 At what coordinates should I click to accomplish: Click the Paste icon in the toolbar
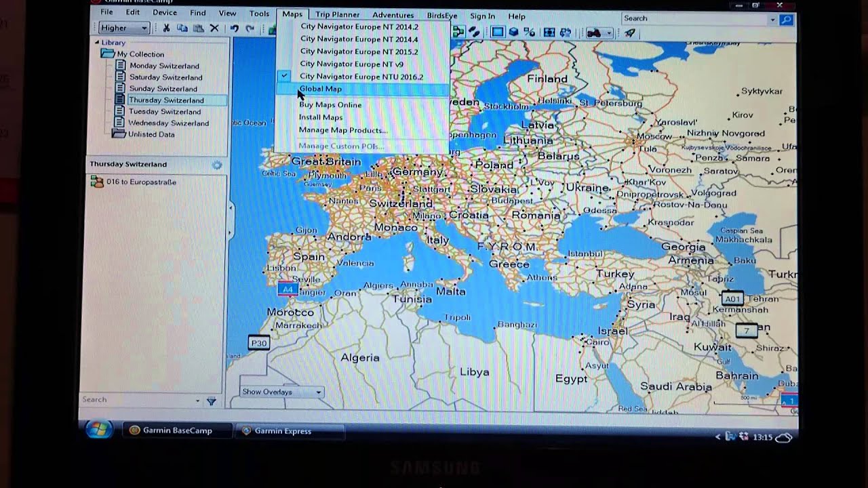point(198,28)
